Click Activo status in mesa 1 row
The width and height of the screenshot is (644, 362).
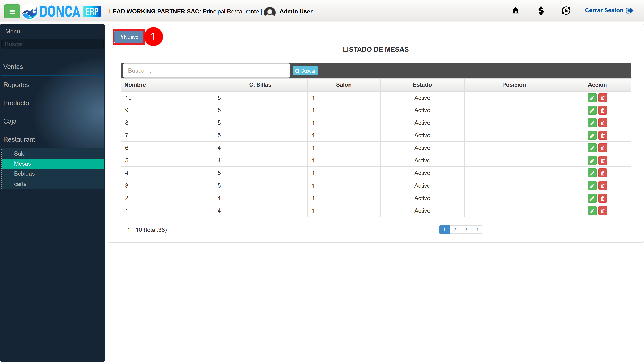pos(422,211)
